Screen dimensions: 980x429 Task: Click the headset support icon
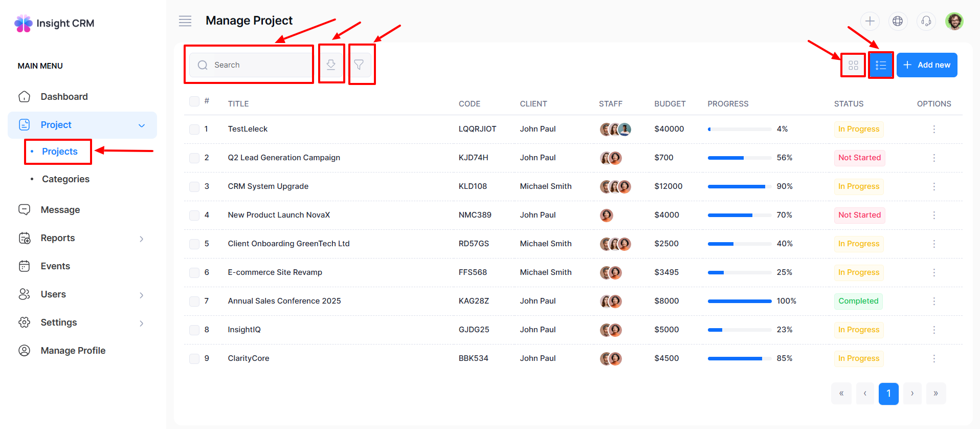[926, 21]
